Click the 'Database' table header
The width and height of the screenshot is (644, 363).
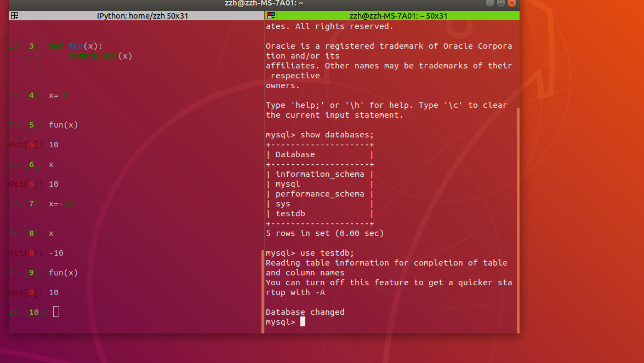click(295, 154)
